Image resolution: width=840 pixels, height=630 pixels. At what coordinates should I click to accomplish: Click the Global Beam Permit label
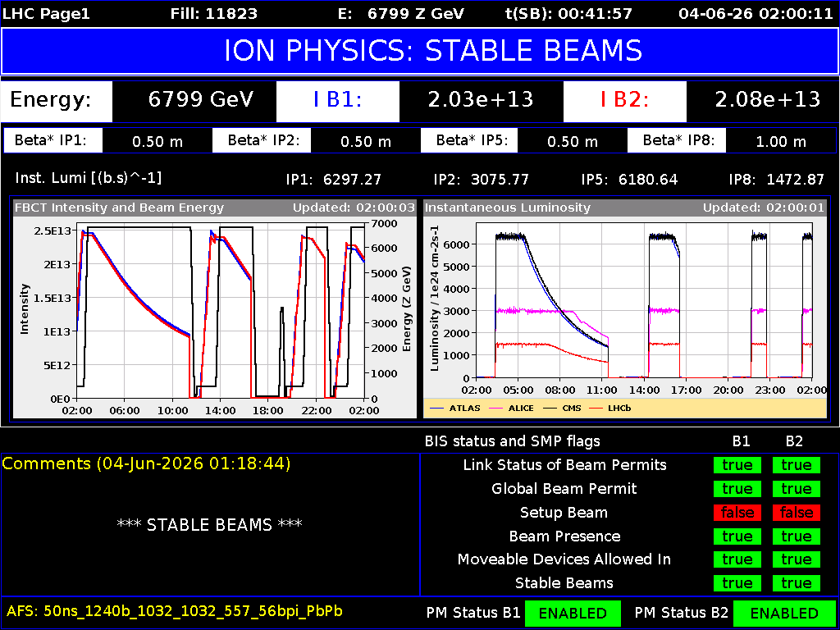pos(564,489)
